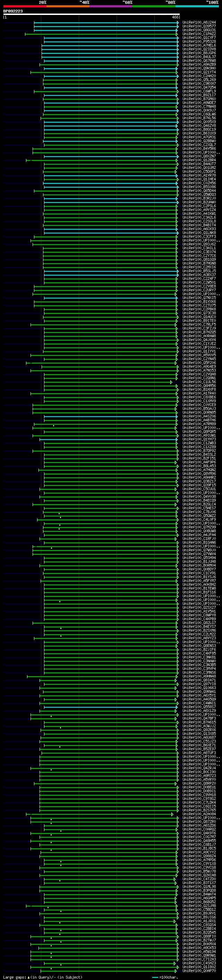Viewport: 222px width, 980px height.
Task: Click the query end position label 466
Action: tap(175, 17)
